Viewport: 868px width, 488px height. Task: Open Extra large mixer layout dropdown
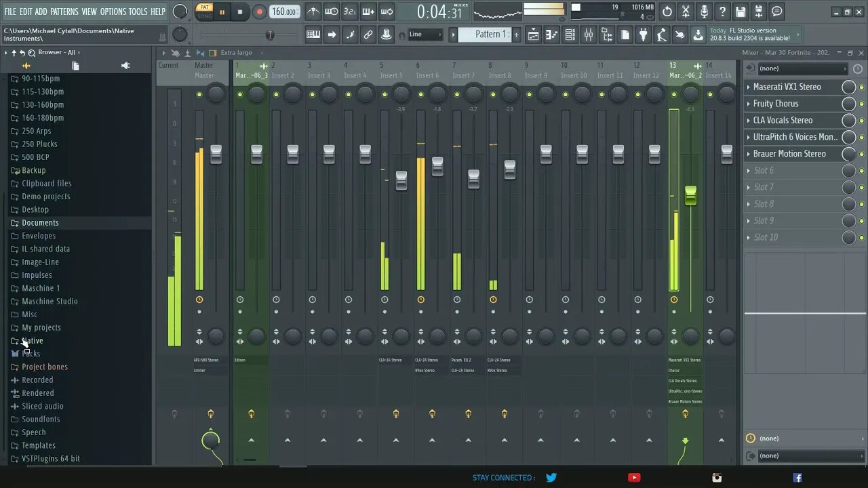pos(236,53)
